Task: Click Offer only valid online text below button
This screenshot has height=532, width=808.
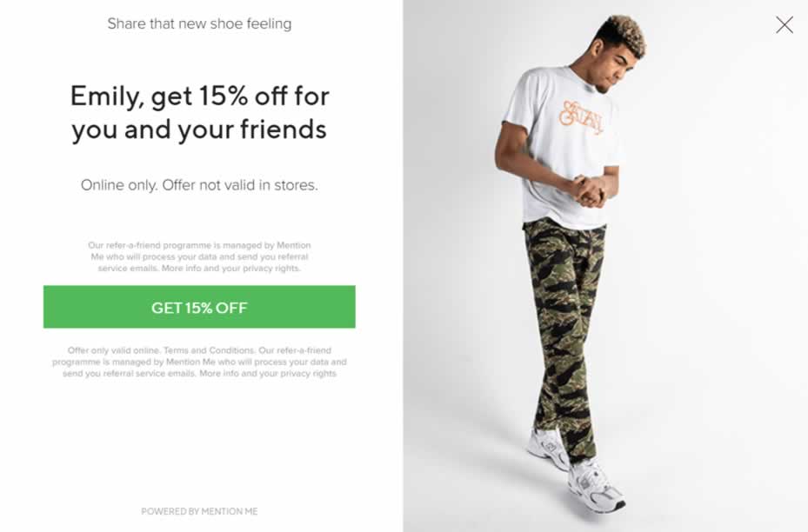Action: (114, 350)
